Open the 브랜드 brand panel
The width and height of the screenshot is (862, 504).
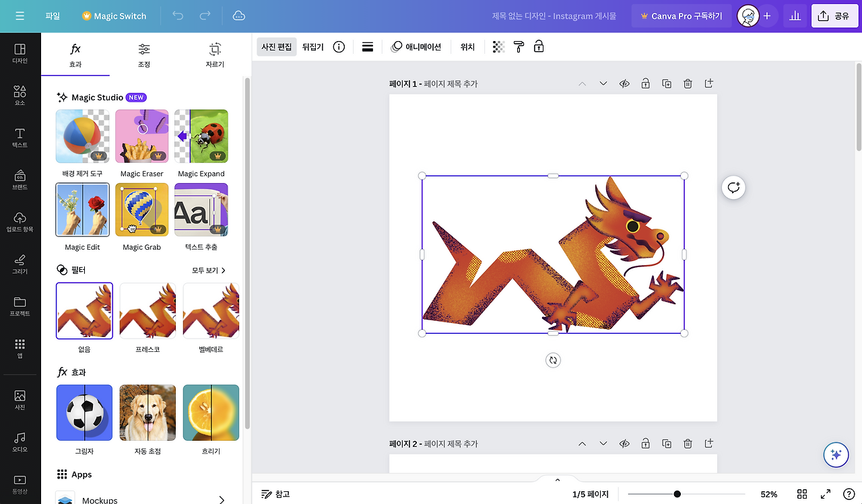[20, 180]
